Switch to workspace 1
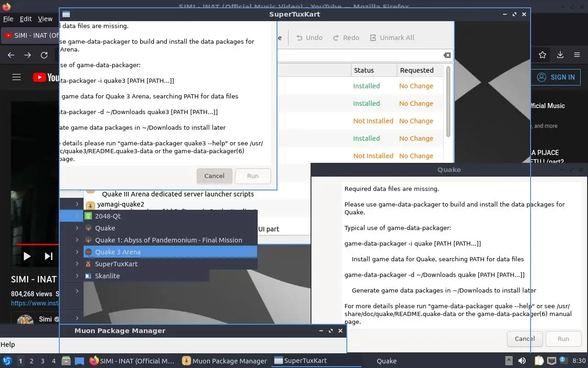588x368 pixels. (20, 361)
